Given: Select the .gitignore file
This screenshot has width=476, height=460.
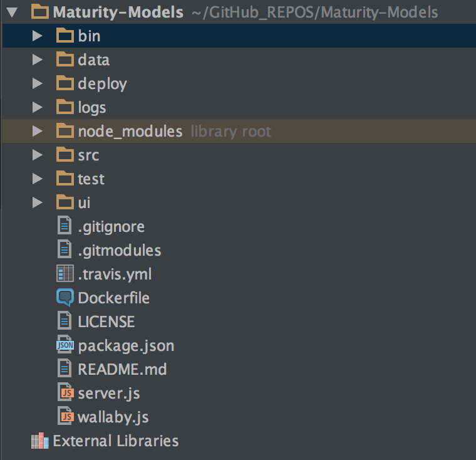Looking at the screenshot, I should (111, 226).
